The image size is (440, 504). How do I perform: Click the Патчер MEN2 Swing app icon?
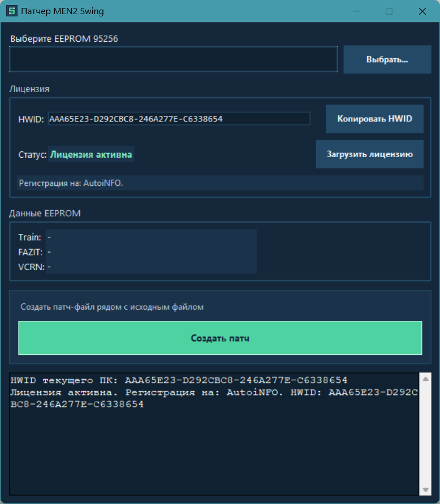coord(11,11)
